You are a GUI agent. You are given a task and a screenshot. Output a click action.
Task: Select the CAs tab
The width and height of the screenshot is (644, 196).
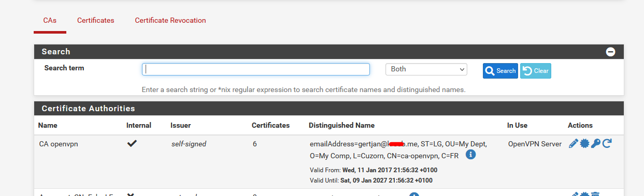point(50,20)
